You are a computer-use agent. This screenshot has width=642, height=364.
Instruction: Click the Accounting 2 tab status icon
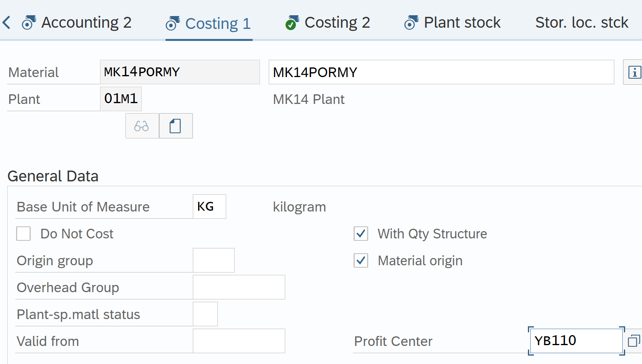click(29, 22)
